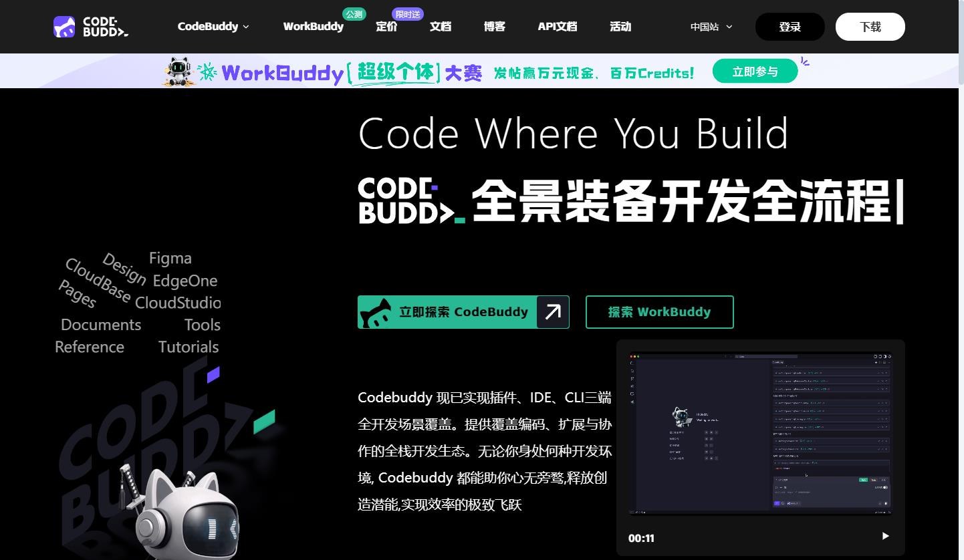
Task: Click the 探索 WorkBuddy outlined button
Action: [x=660, y=312]
